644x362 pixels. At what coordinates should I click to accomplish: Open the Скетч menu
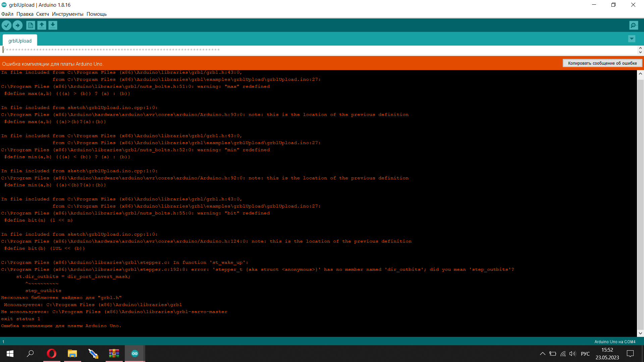point(43,14)
